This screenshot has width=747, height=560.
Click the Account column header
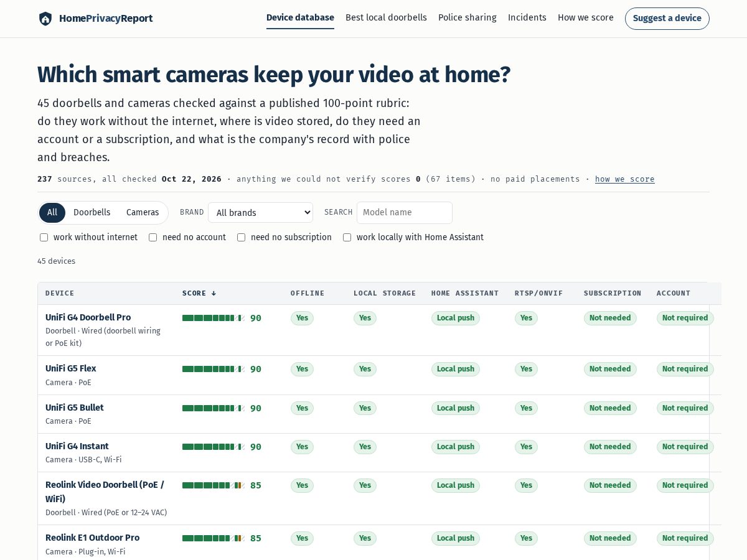click(674, 293)
